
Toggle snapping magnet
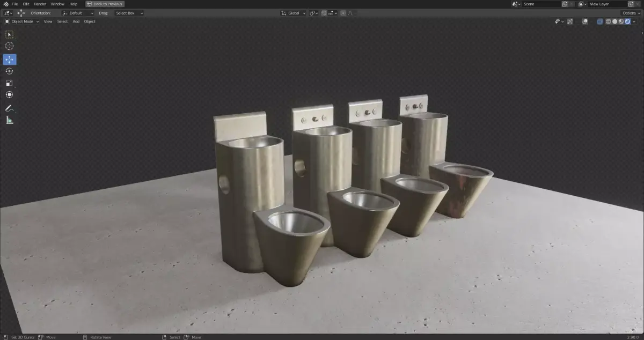tap(324, 13)
